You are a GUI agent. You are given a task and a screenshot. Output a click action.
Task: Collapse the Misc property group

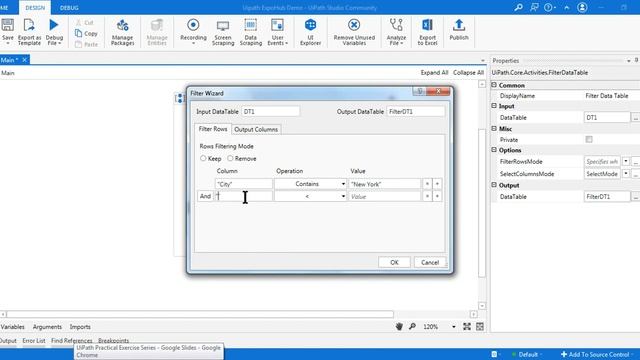tap(494, 129)
